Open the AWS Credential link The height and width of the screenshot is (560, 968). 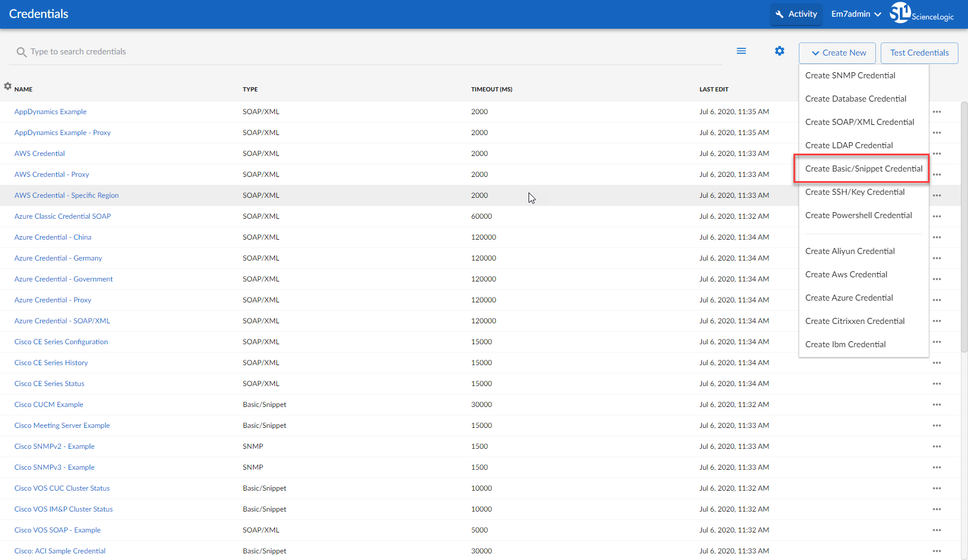(x=39, y=154)
